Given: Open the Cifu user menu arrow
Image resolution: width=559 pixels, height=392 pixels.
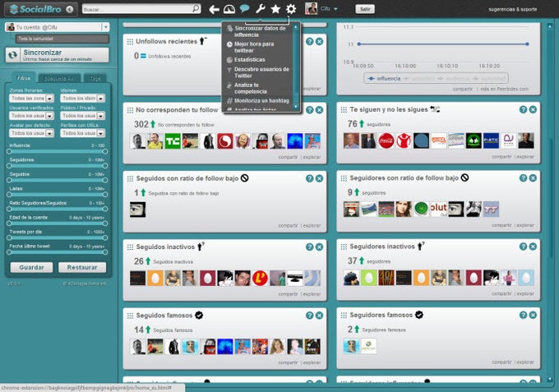Looking at the screenshot, I should coord(335,9).
